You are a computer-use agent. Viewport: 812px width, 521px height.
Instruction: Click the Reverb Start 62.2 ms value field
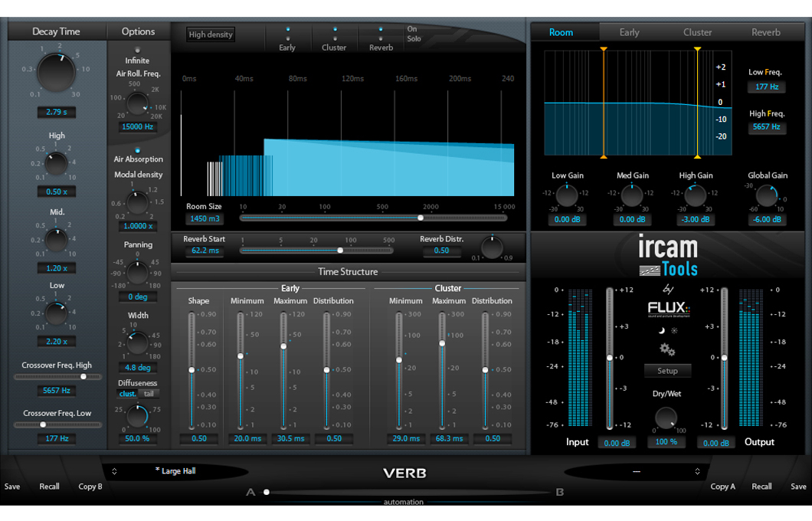coord(205,251)
